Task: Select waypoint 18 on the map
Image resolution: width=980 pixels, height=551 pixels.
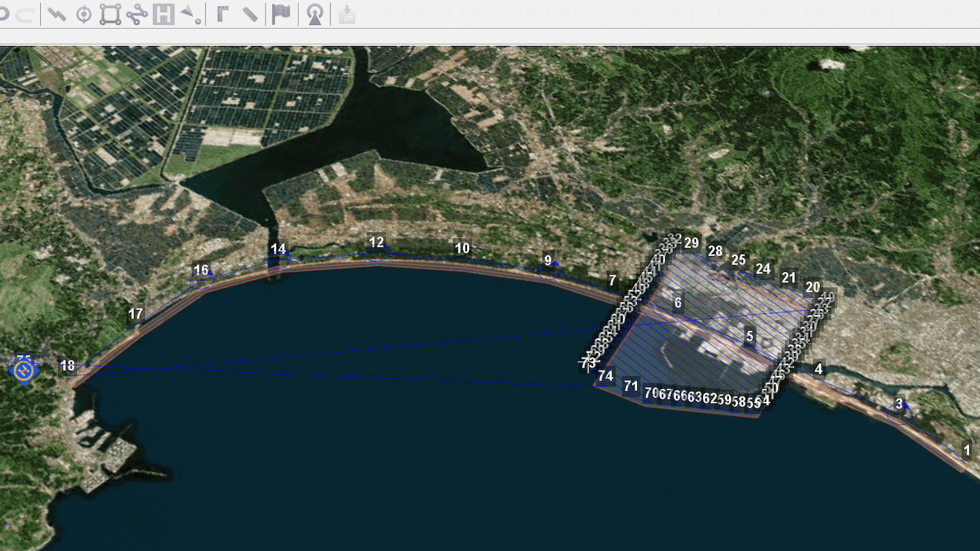Action: [x=67, y=367]
